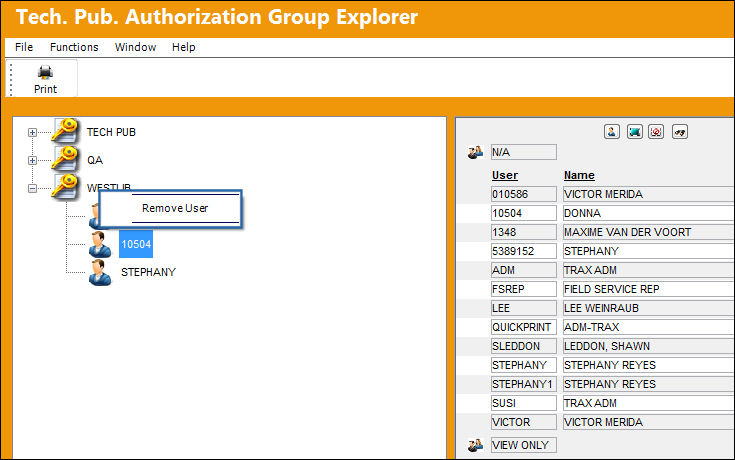Viewport: 735px width, 460px height.
Task: Click the group icon next to N/A
Action: coord(475,152)
